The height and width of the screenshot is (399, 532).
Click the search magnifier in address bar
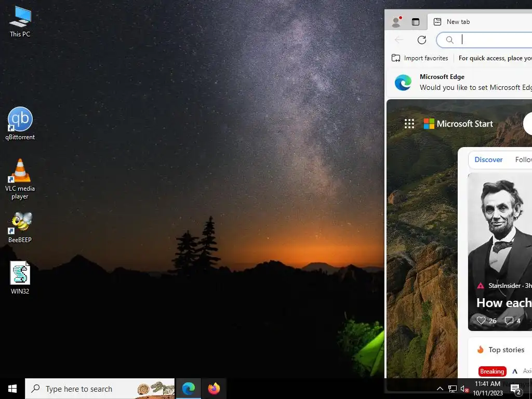click(x=449, y=39)
